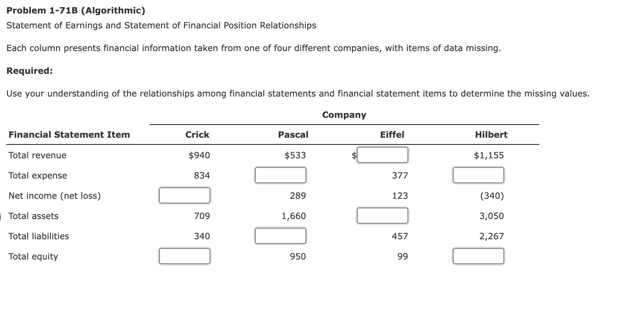Click the Pascal total expense input field
Screen dimensions: 644x333
[281, 176]
